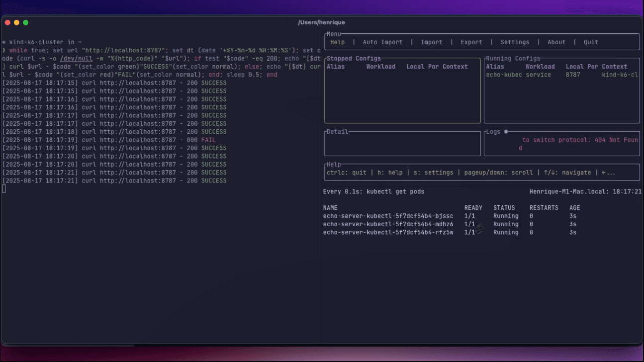The width and height of the screenshot is (644, 362).
Task: Click the terminal title /Users/henrique
Action: 321,22
